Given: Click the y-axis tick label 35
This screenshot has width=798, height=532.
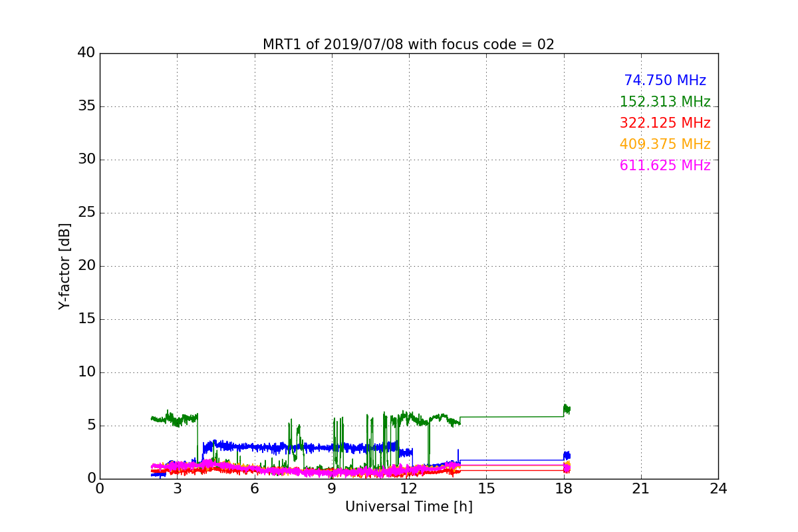Looking at the screenshot, I should tap(86, 106).
